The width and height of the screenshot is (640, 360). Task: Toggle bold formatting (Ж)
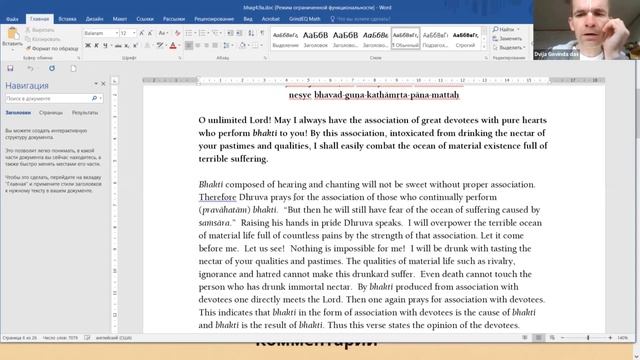(88, 45)
